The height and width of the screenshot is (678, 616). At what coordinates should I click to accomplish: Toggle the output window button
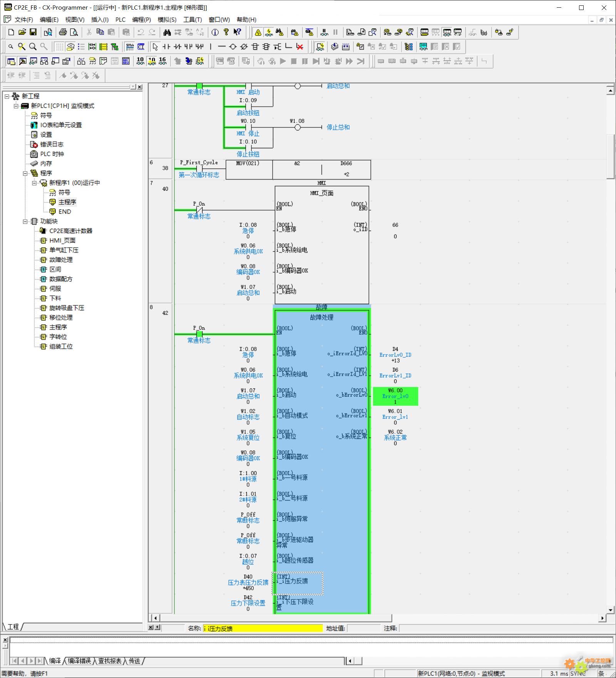pos(22,61)
